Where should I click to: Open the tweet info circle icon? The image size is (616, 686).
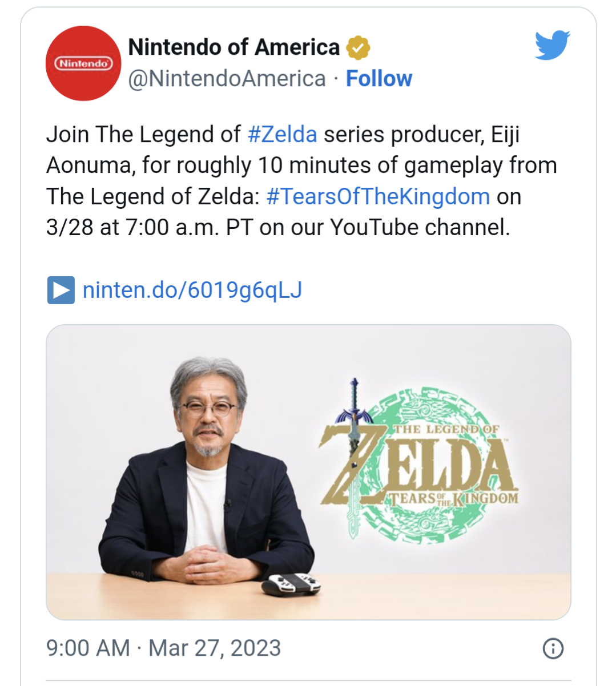553,648
